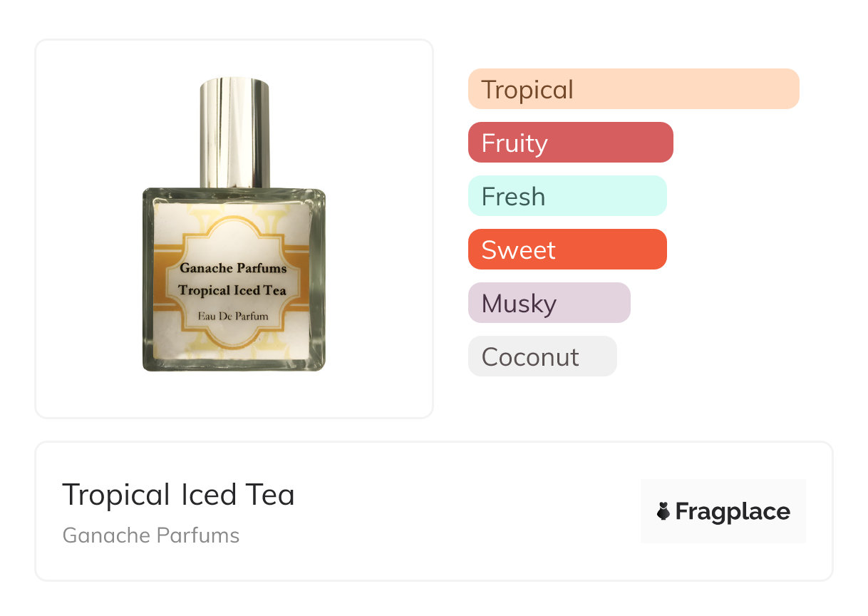868x616 pixels.
Task: Click the bottle's Eau De Parfum label
Action: 233,315
